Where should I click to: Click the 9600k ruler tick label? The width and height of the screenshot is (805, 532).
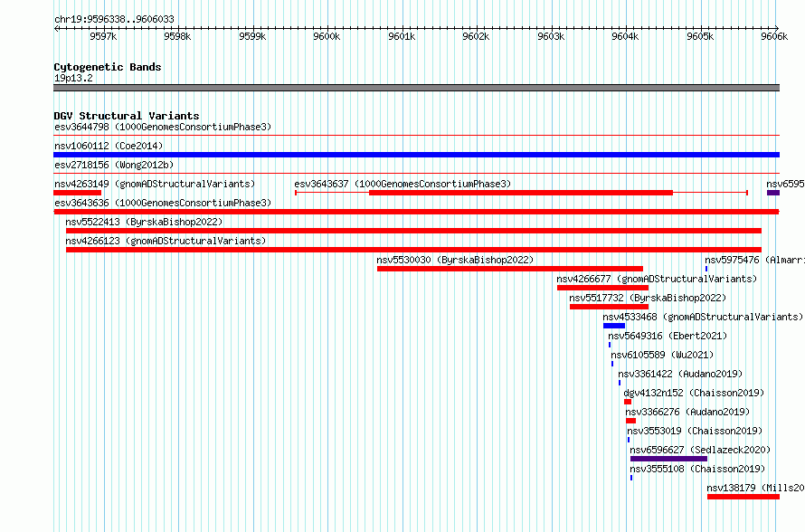click(x=327, y=36)
